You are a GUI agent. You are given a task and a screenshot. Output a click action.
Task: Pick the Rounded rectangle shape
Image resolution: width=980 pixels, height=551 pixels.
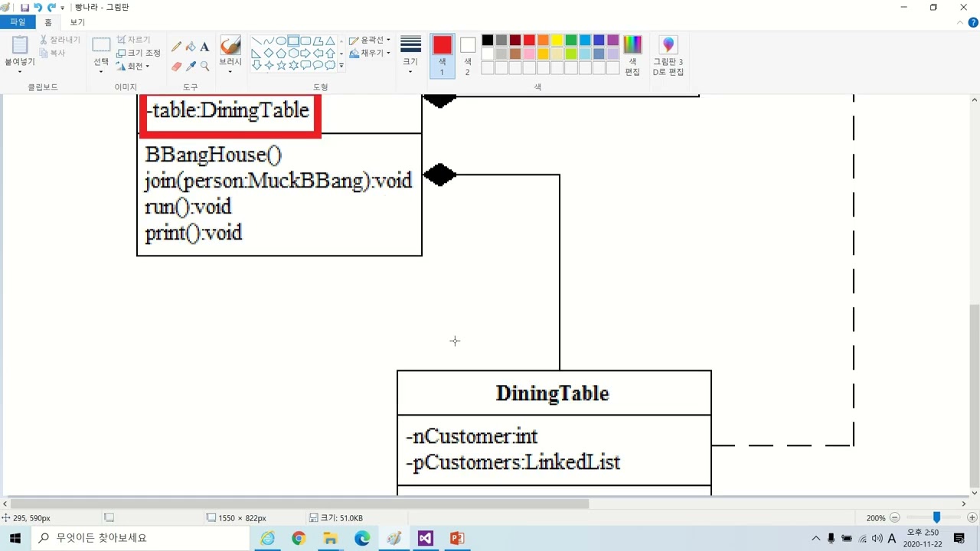[305, 41]
